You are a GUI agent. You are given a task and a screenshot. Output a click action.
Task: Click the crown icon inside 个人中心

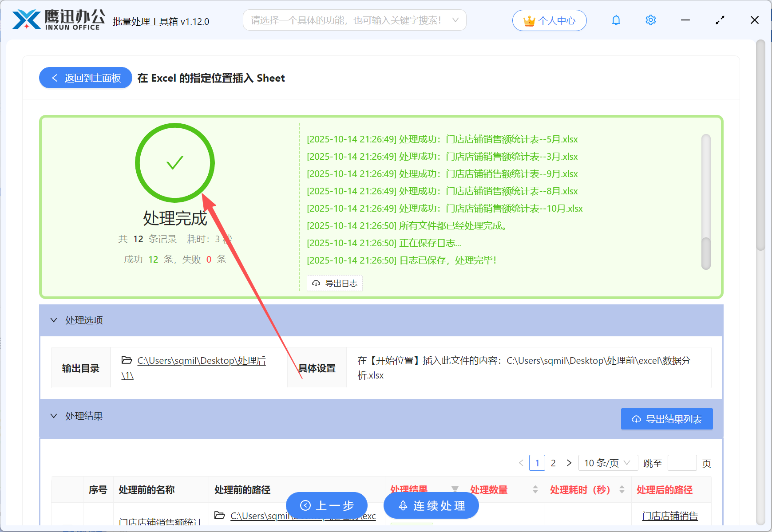[529, 20]
